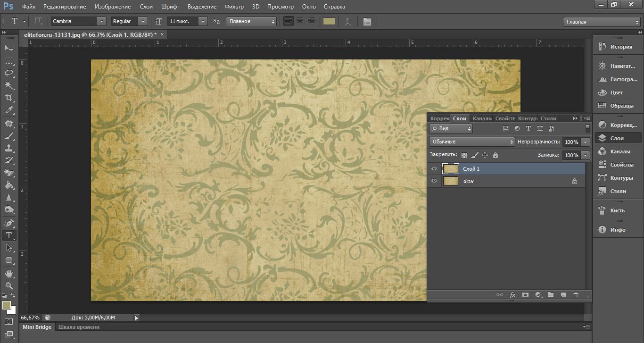Click the background color swatch
Image resolution: width=644 pixels, height=343 pixels.
point(13,311)
